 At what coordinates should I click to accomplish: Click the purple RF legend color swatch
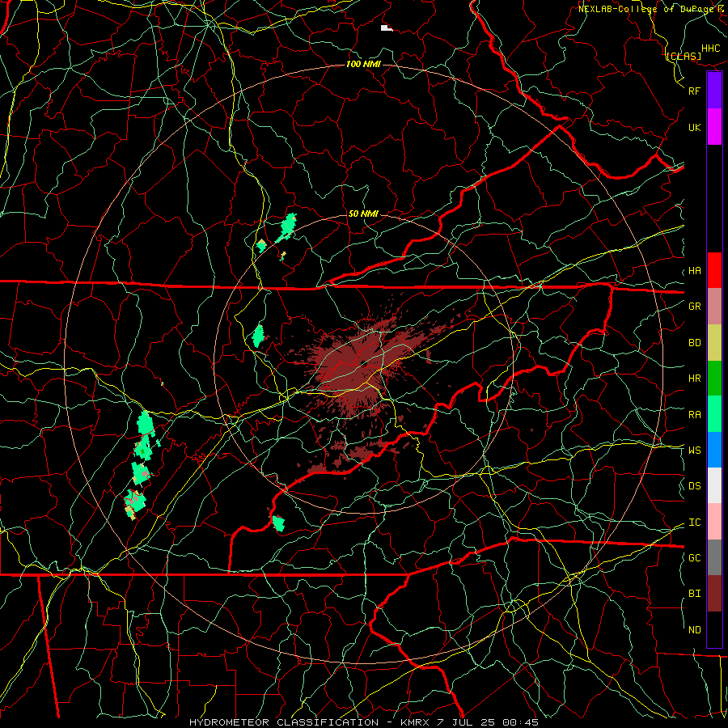714,91
